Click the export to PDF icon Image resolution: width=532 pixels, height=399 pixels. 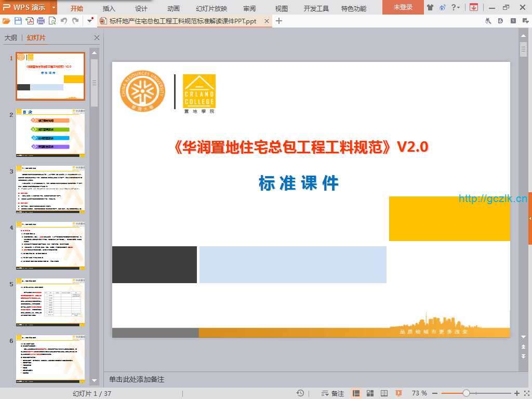30,21
